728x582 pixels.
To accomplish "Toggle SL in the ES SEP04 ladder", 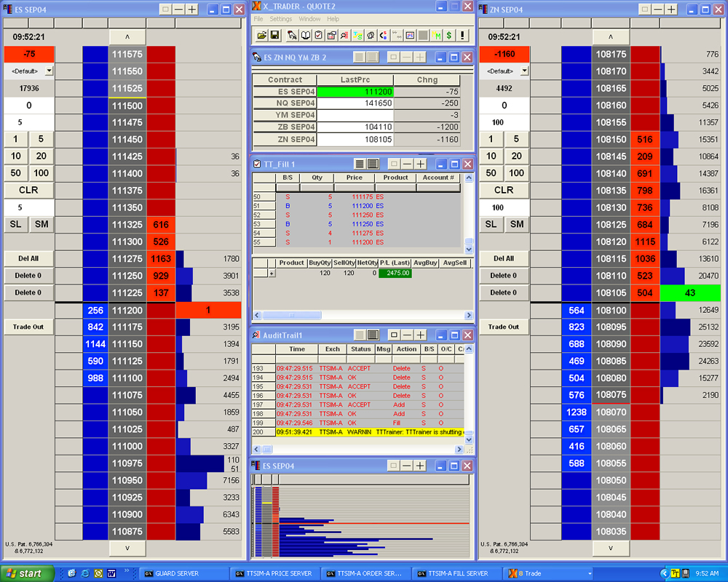I will [16, 224].
